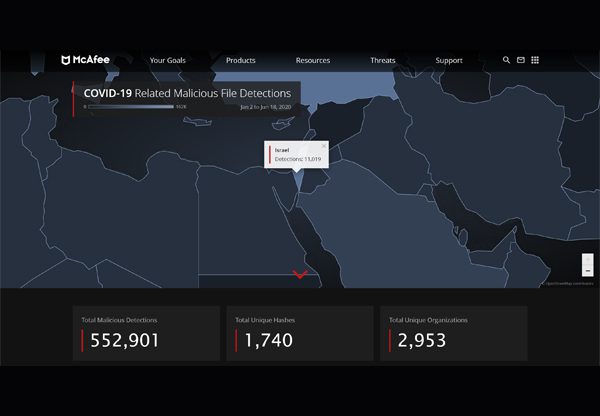Select the Total Unique Hashes card
The image size is (600, 416).
click(298, 333)
